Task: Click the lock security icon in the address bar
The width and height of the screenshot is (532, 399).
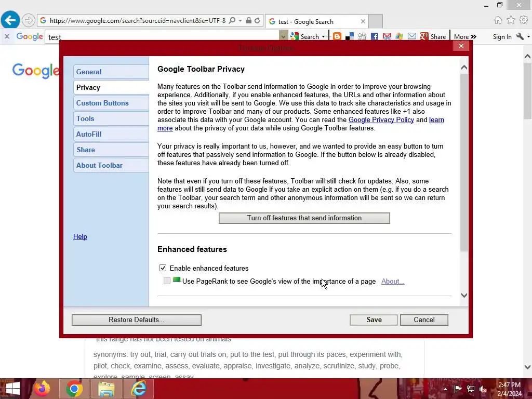Action: pos(249,20)
